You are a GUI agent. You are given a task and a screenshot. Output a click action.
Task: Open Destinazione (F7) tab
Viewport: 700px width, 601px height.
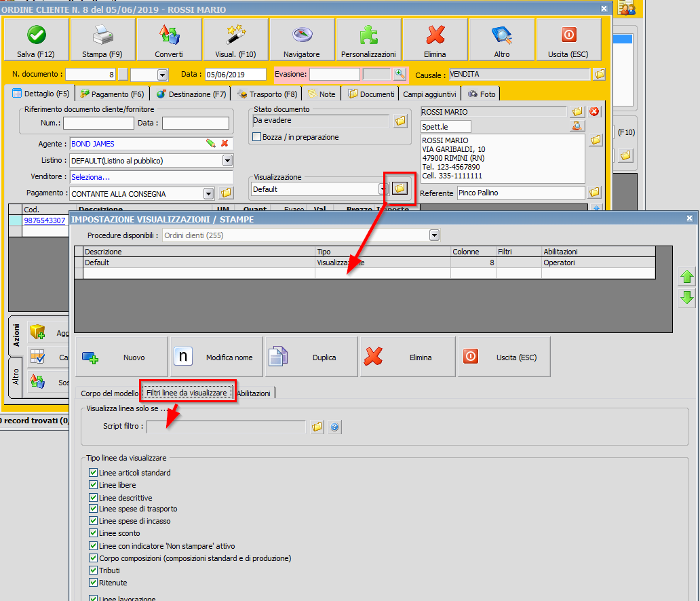(x=191, y=94)
